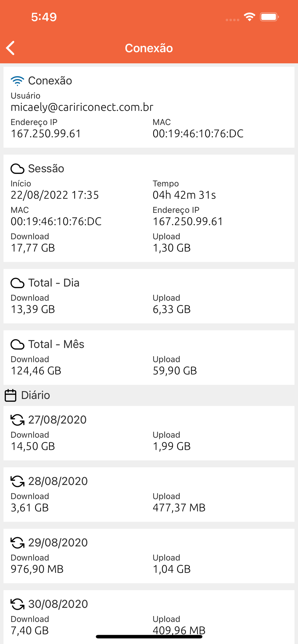
Task: Tap the 27/08/2020 daily entry date
Action: pyautogui.click(x=57, y=420)
